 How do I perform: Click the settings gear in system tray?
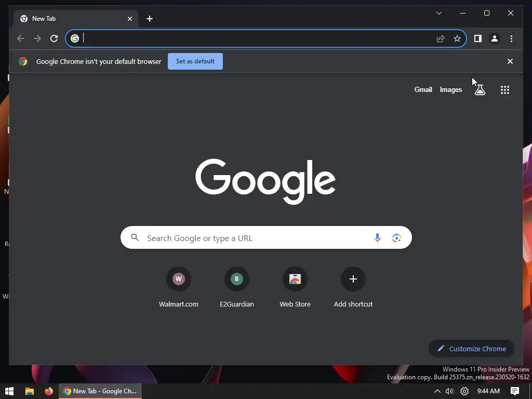point(464,391)
